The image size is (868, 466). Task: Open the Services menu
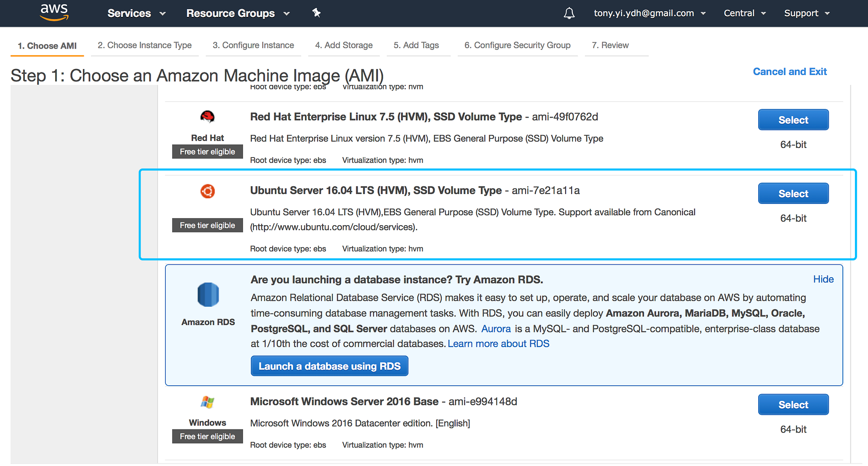click(x=136, y=13)
